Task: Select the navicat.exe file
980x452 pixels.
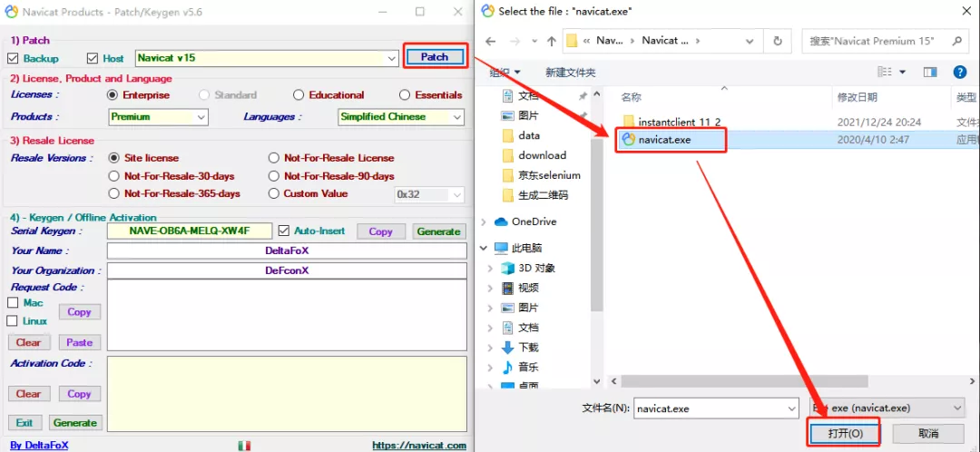Action: pos(664,140)
